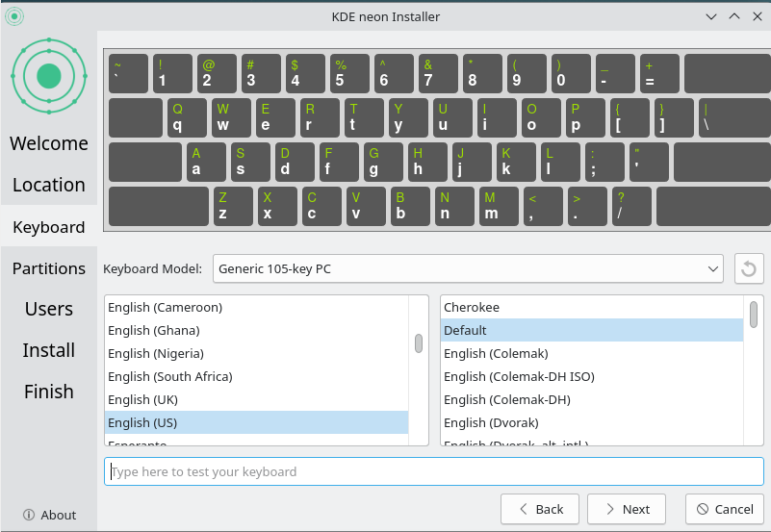
Task: Click the G key on keyboard preview
Action: 383,163
